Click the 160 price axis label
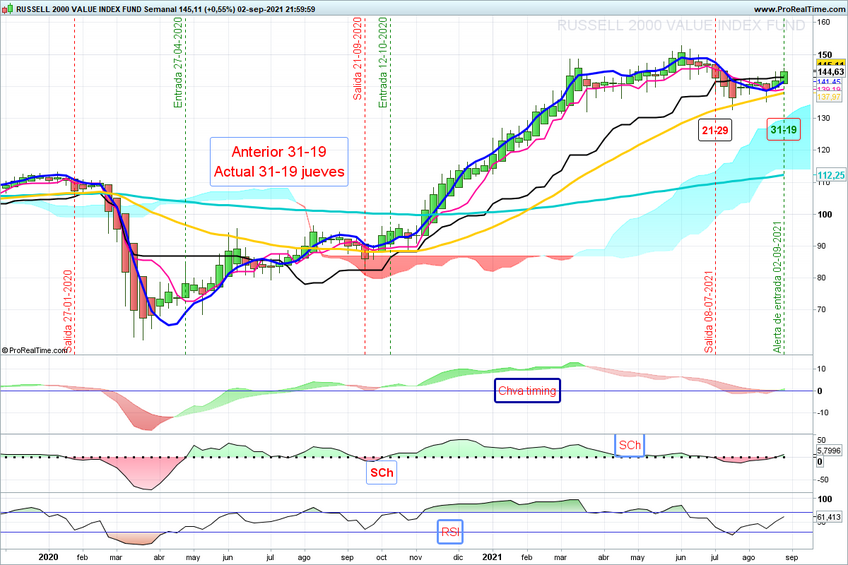Viewport: 848px width, 565px height. point(824,22)
